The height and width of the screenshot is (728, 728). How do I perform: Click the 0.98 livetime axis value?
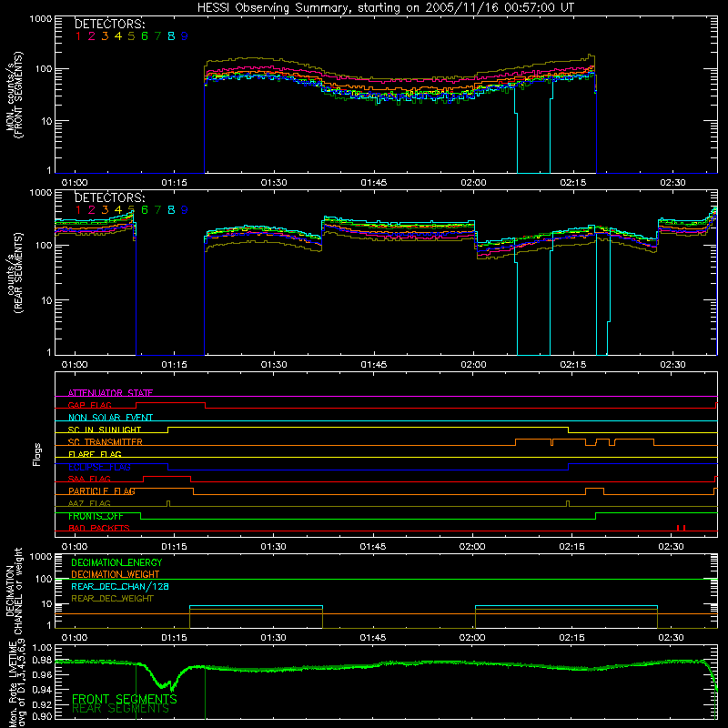42,661
